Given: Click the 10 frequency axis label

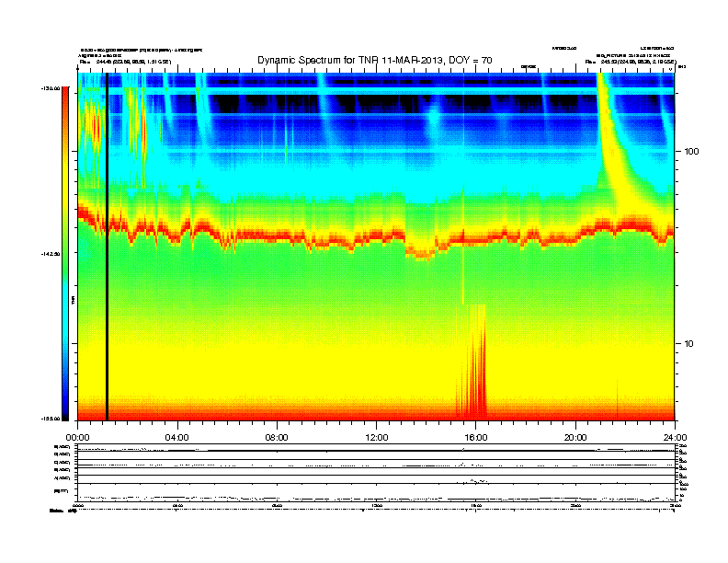Looking at the screenshot, I should [688, 344].
